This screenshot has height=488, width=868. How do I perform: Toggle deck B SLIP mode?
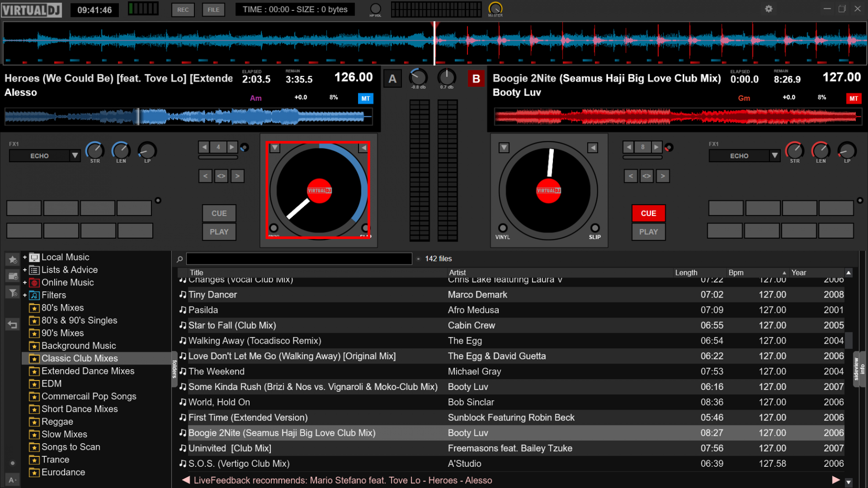click(x=595, y=228)
